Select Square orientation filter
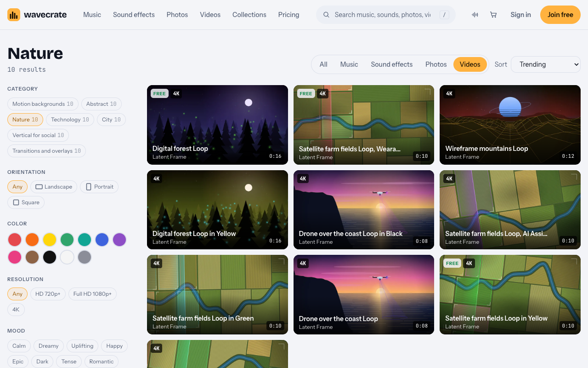The height and width of the screenshot is (368, 588). pyautogui.click(x=26, y=202)
